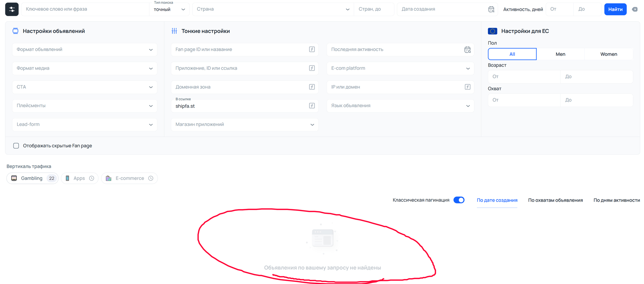
Task: Select Women gender option
Action: pyautogui.click(x=609, y=54)
